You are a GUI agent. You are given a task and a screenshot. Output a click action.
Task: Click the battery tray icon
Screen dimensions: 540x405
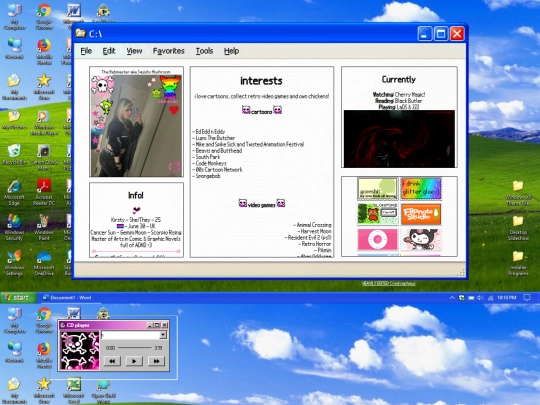tap(471, 298)
